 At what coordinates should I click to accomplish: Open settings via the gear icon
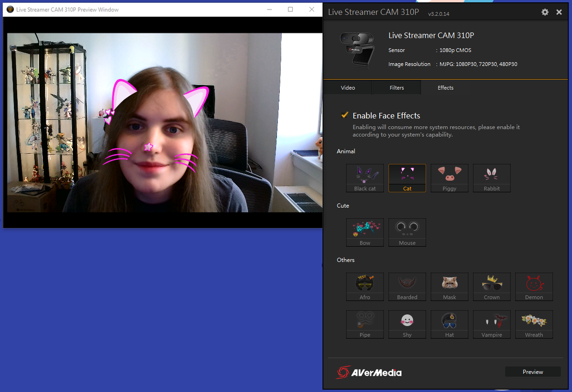pyautogui.click(x=545, y=12)
